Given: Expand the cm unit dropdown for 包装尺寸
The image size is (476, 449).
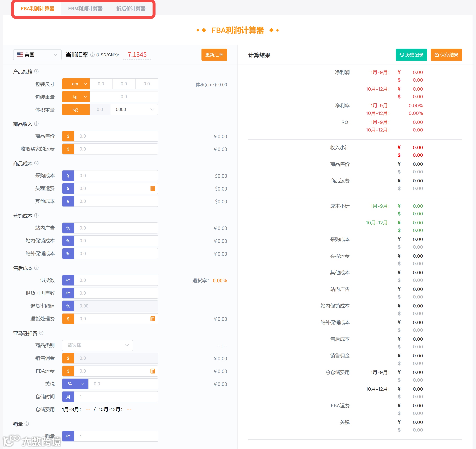Looking at the screenshot, I should [76, 84].
